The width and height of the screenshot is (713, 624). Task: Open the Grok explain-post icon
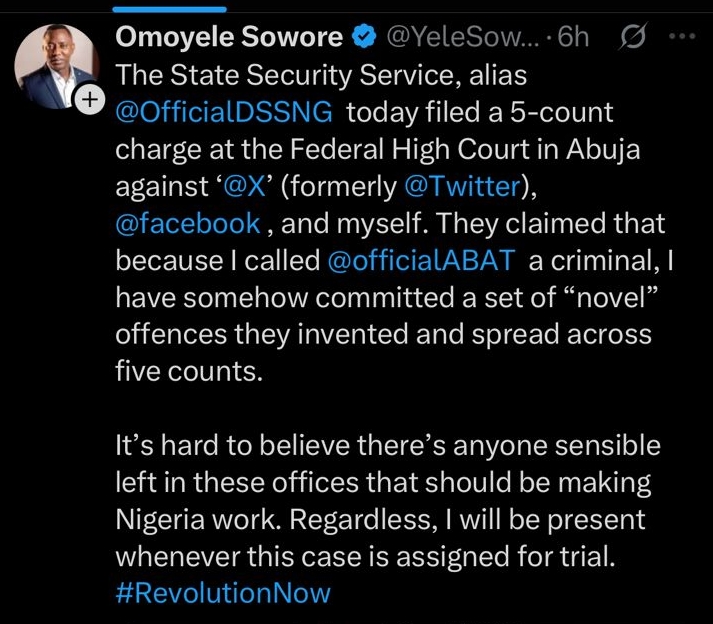point(632,38)
